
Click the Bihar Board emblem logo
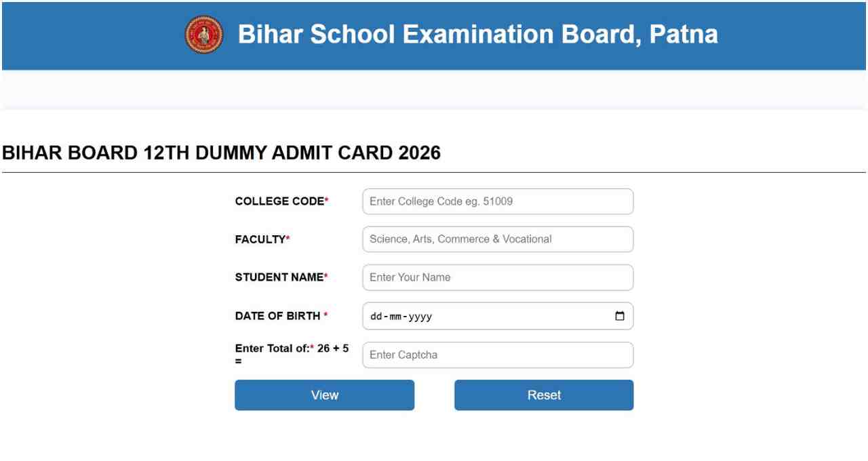click(x=203, y=35)
